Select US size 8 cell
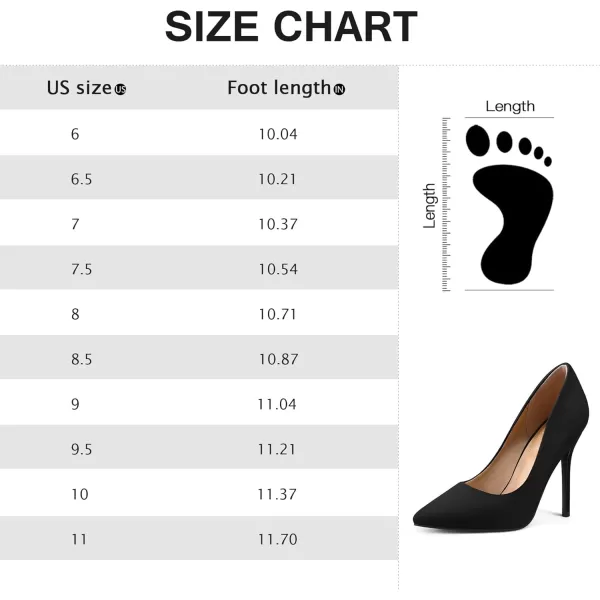Screen dimensions: 600x600 click(x=75, y=314)
